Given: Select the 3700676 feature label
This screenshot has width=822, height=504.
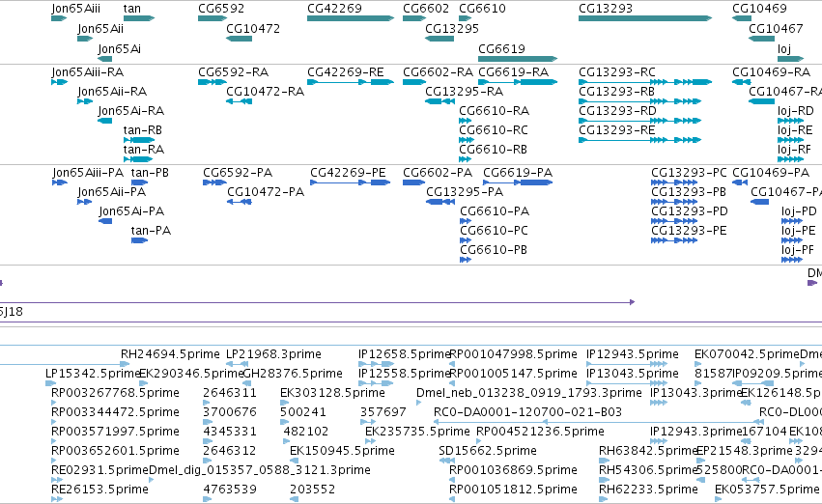Looking at the screenshot, I should (230, 411).
